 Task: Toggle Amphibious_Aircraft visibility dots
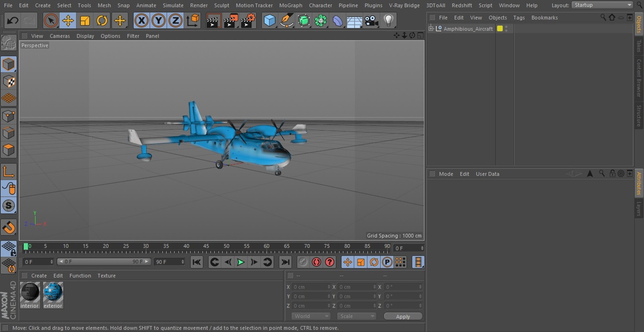point(506,28)
